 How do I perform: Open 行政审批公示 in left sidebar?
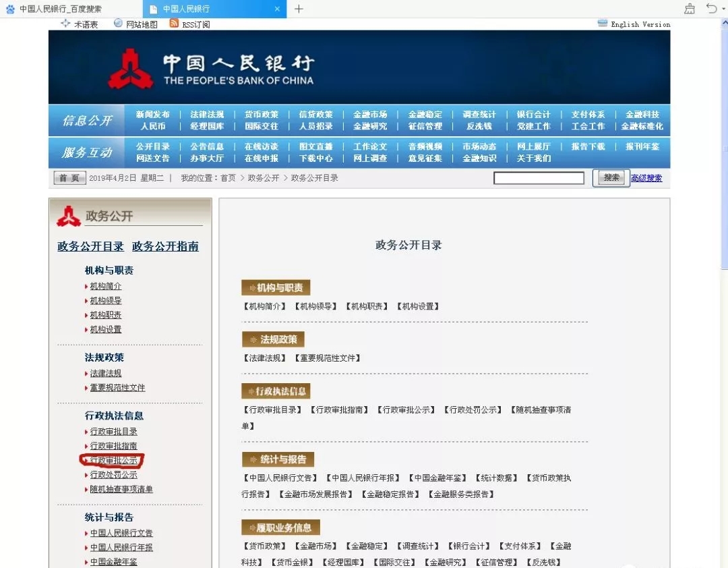click(x=113, y=461)
